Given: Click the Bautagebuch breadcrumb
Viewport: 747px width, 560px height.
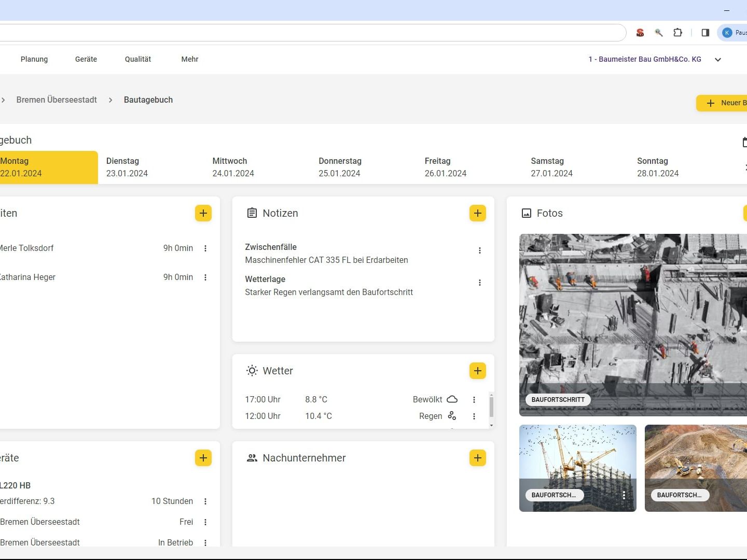Looking at the screenshot, I should click(148, 100).
